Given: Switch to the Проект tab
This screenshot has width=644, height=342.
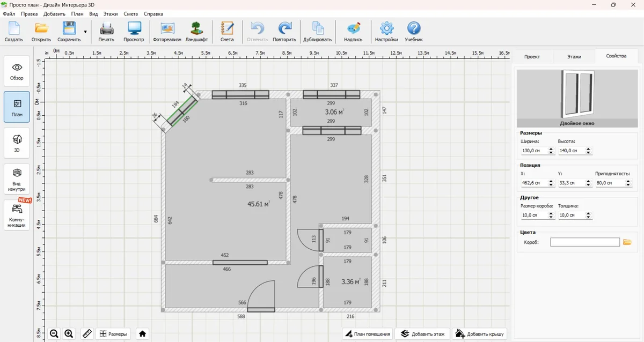Looking at the screenshot, I should [532, 56].
